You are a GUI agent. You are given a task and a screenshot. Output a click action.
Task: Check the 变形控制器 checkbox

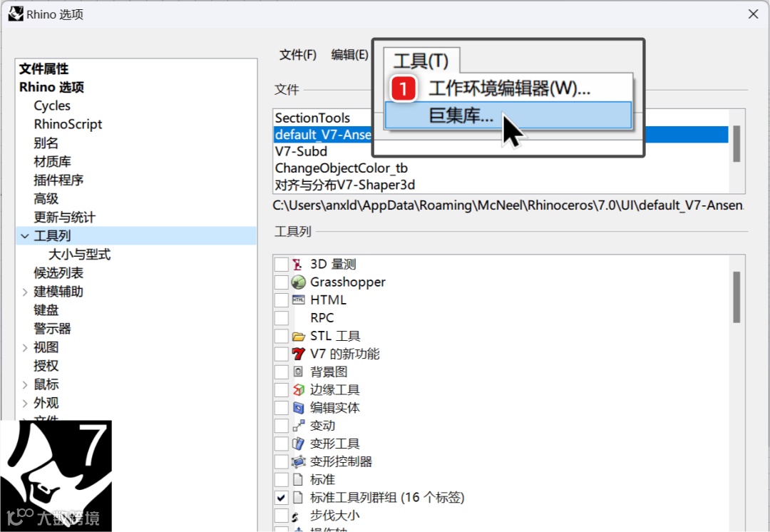click(x=282, y=461)
